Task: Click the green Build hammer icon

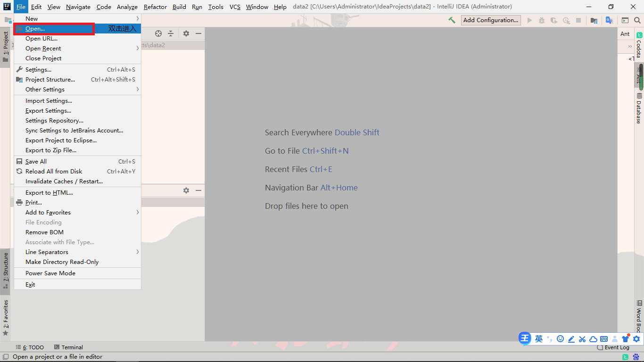Action: click(x=452, y=20)
